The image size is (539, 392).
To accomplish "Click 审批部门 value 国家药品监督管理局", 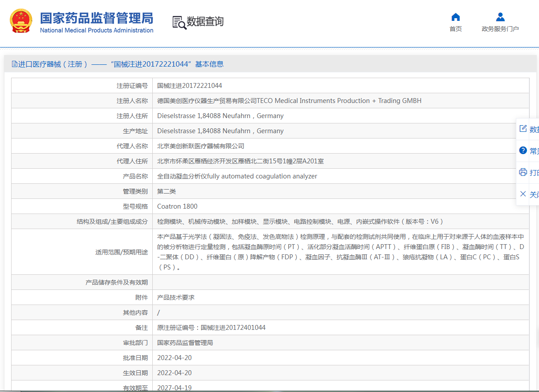I will pyautogui.click(x=185, y=343).
